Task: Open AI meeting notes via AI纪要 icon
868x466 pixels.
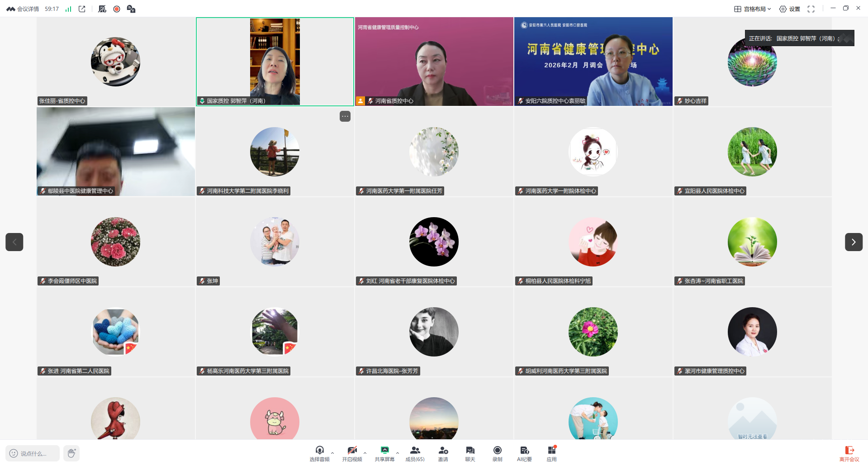Action: click(524, 453)
